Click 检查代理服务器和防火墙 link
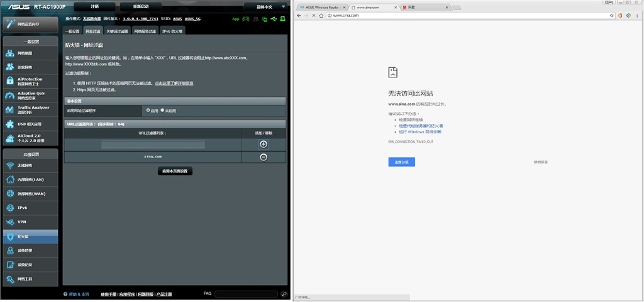The height and width of the screenshot is (302, 644). pyautogui.click(x=421, y=126)
